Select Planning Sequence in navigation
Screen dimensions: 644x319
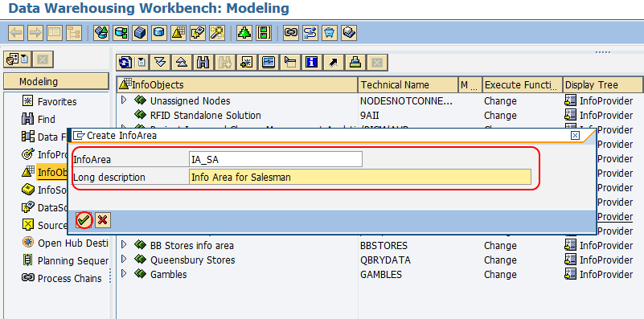(73, 260)
